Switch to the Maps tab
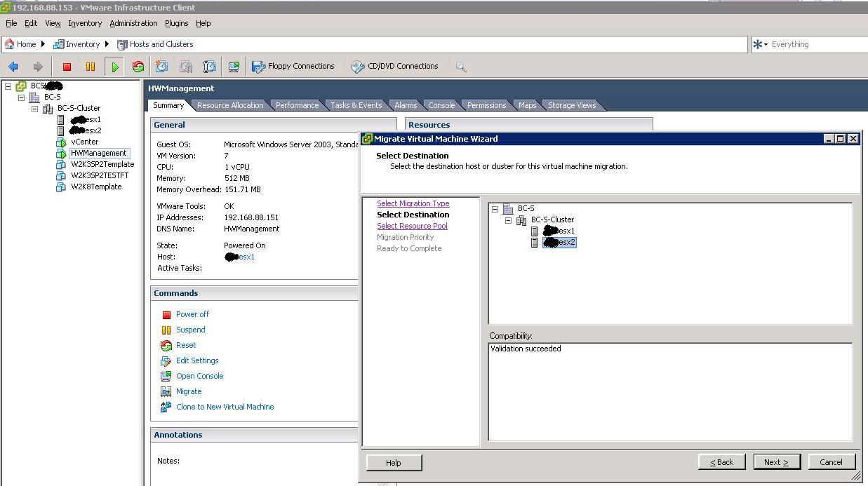 (527, 105)
